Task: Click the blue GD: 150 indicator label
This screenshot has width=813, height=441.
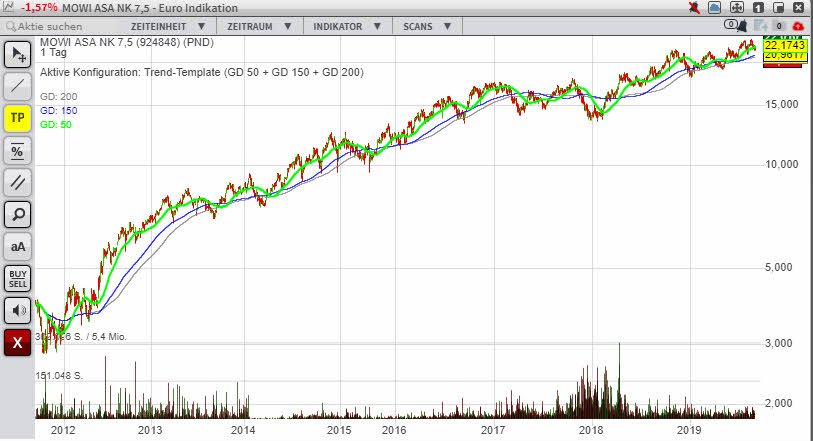Action: (59, 110)
